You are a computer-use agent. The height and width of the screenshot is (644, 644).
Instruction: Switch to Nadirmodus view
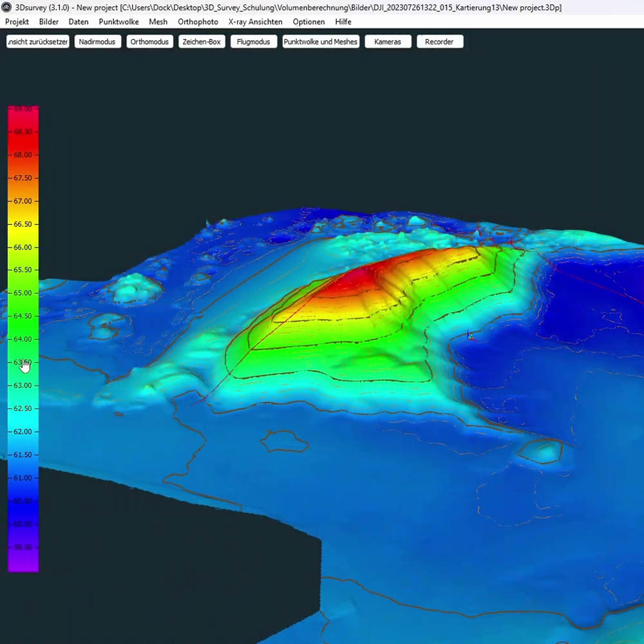point(97,42)
